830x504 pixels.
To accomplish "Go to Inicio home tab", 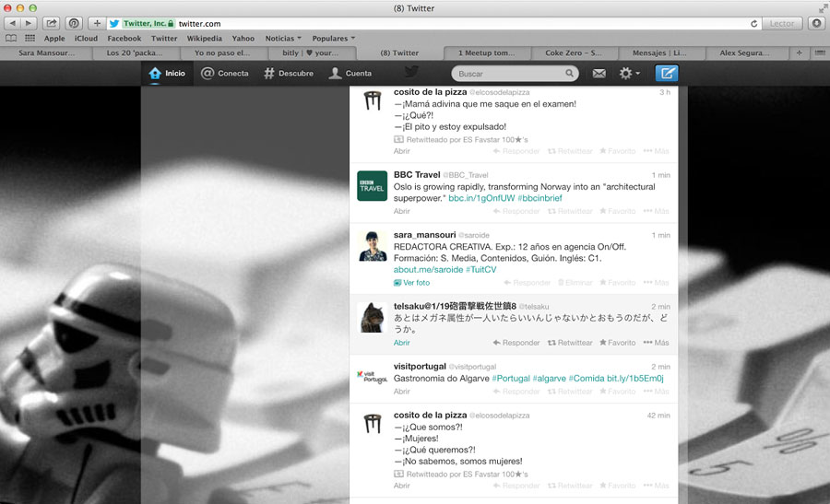I will [x=167, y=74].
